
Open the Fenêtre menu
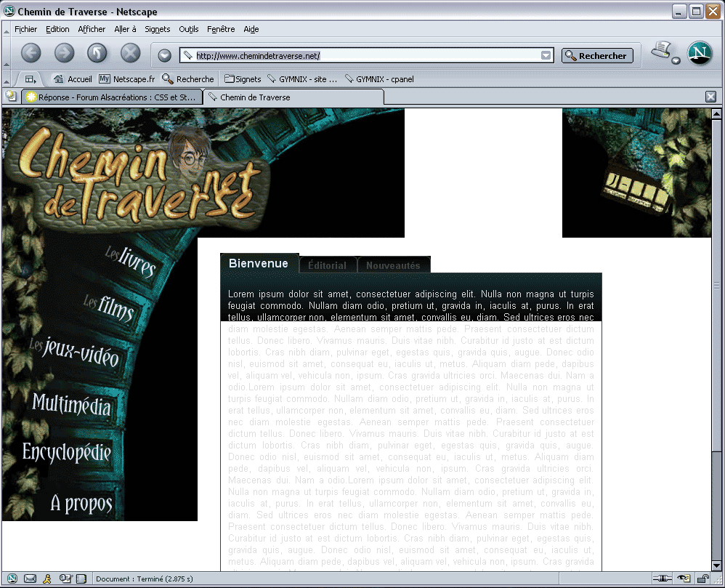point(221,29)
